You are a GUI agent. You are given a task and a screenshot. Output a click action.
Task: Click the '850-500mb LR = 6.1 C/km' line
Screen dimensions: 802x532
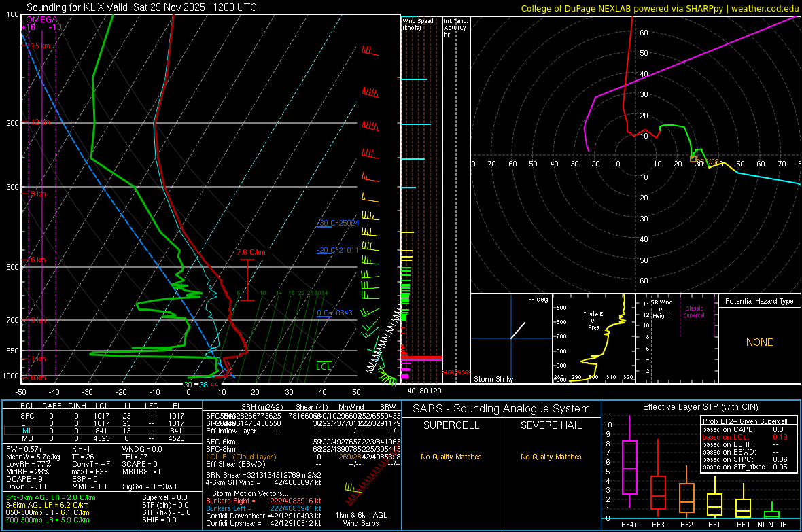(47, 512)
